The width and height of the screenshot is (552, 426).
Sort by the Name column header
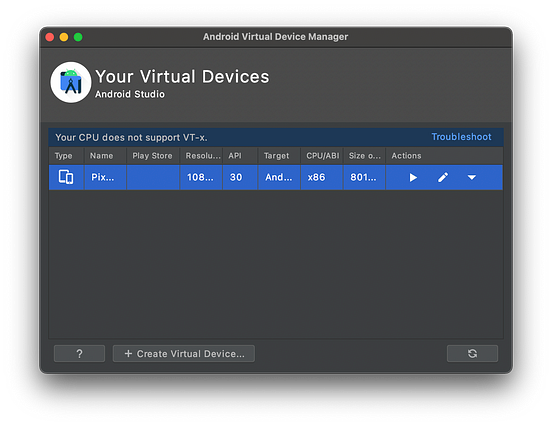(105, 156)
